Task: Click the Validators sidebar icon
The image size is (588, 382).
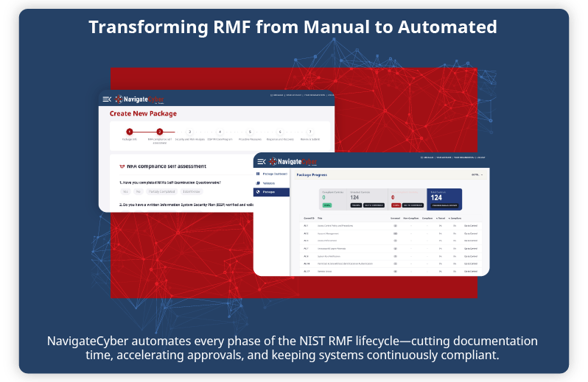Action: point(259,183)
